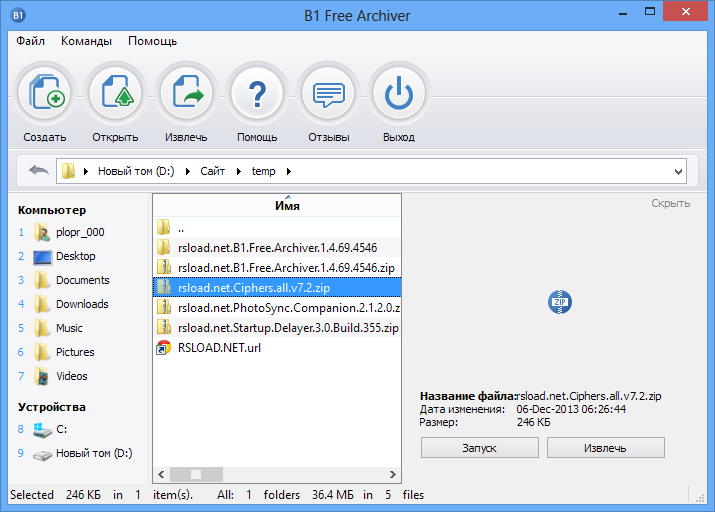The width and height of the screenshot is (715, 512).
Task: Click the Создать (create archive) toolbar icon
Action: [x=45, y=93]
